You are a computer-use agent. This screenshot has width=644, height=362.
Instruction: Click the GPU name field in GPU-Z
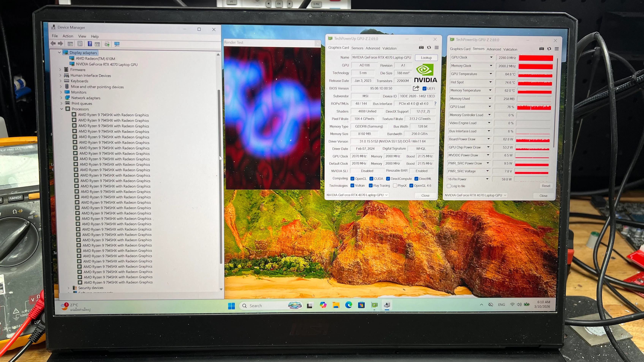point(382,58)
